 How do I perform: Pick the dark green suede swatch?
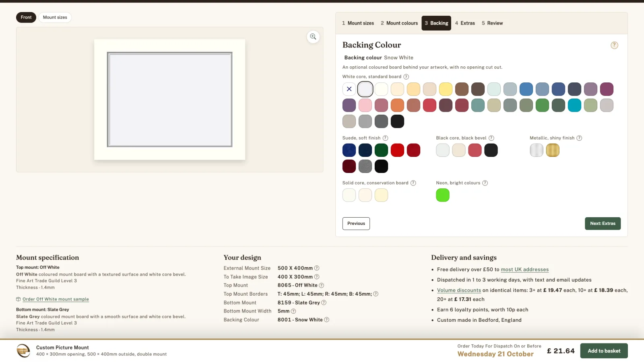pyautogui.click(x=381, y=150)
